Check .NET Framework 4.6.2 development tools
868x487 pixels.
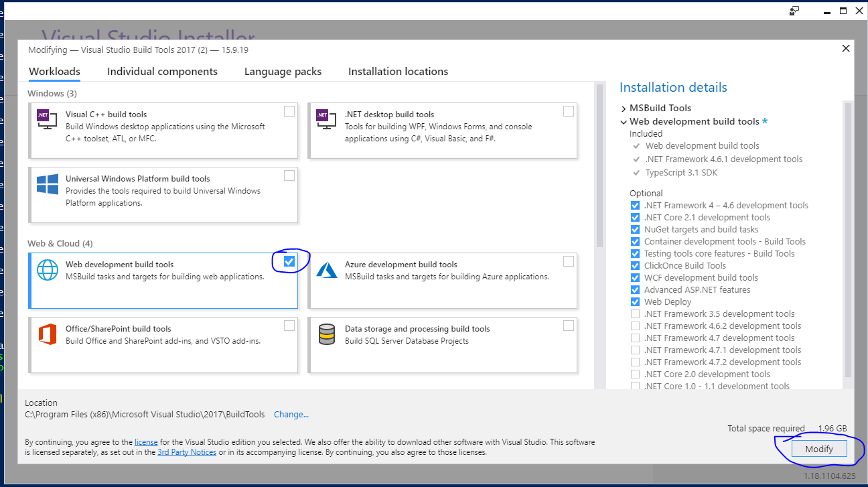point(635,326)
